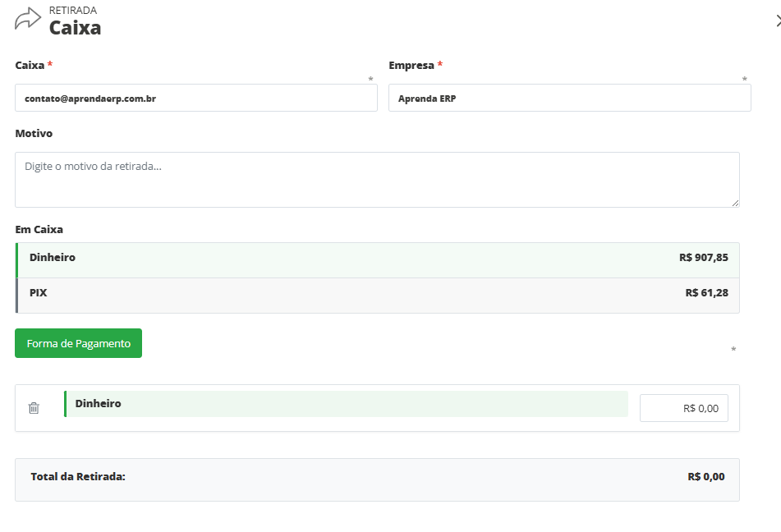Screen dimensions: 781x532
Task: Open the Caixa selection dropdown
Action: click(x=195, y=99)
